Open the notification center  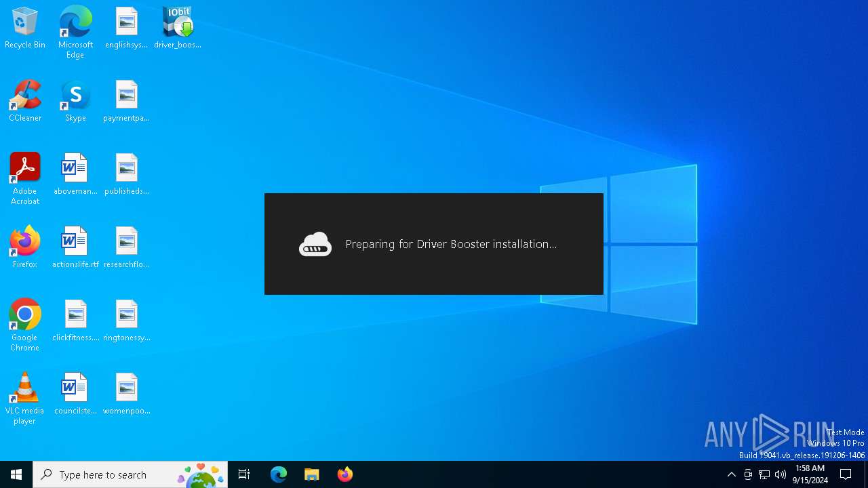(x=846, y=474)
